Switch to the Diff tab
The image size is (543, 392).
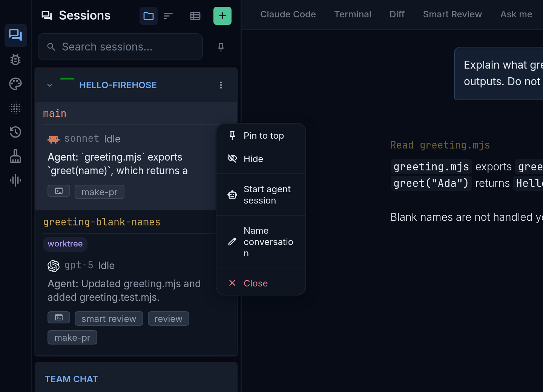397,14
